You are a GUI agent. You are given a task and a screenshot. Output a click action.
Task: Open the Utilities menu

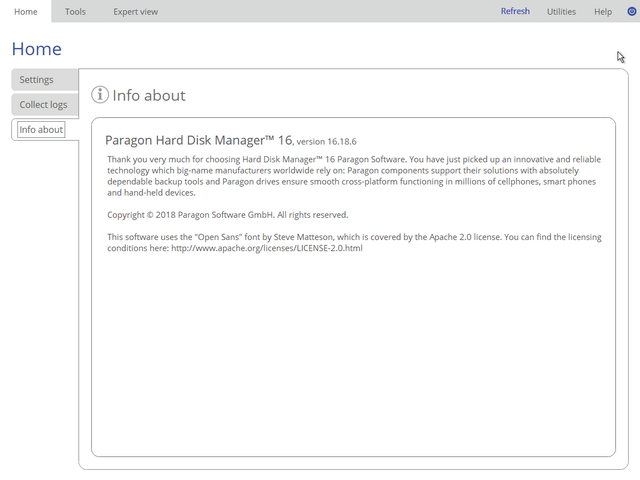[561, 11]
